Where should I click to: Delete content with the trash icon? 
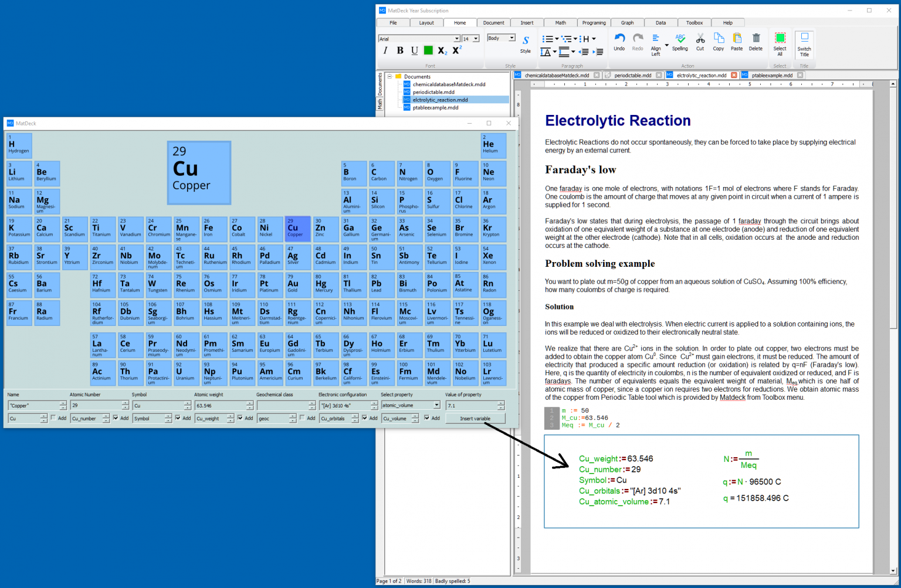(x=756, y=40)
